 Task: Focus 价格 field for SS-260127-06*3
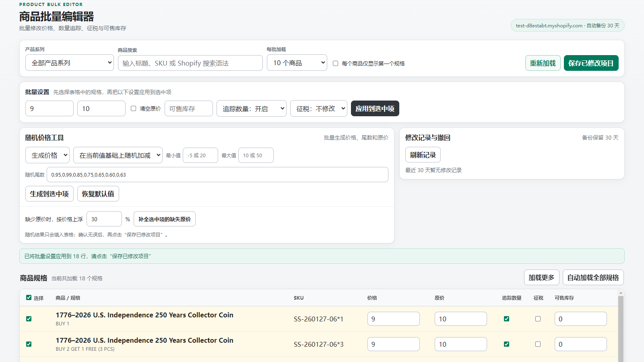click(x=394, y=344)
